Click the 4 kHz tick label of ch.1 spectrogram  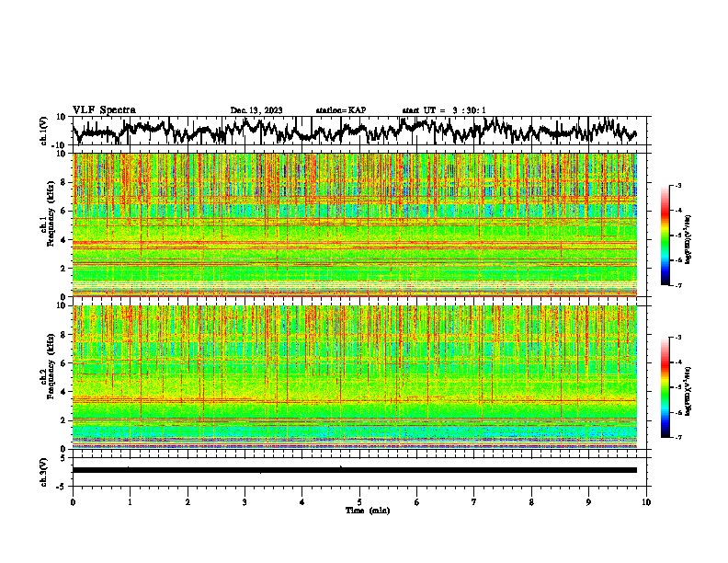pyautogui.click(x=64, y=240)
